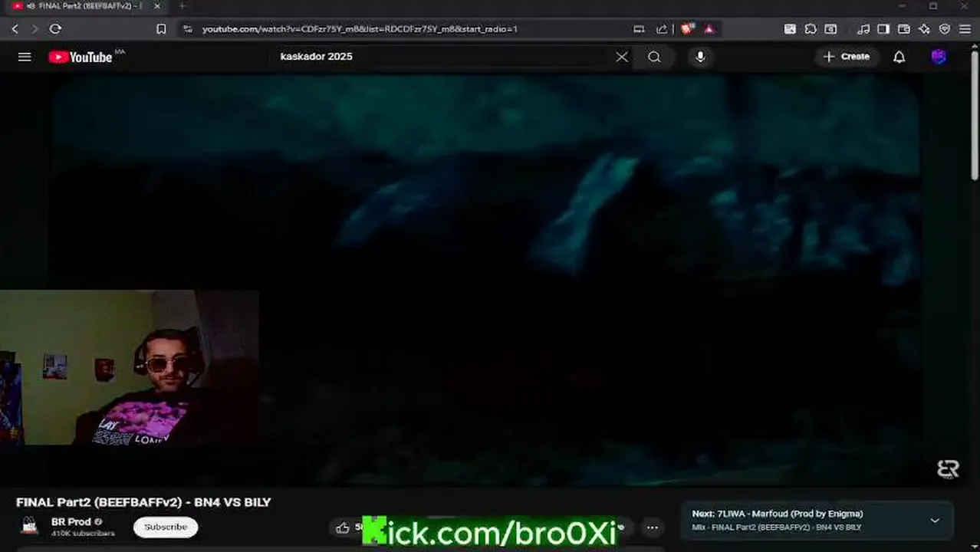Open YouTube guide hamburger menu
This screenshot has height=552, width=980.
(25, 57)
